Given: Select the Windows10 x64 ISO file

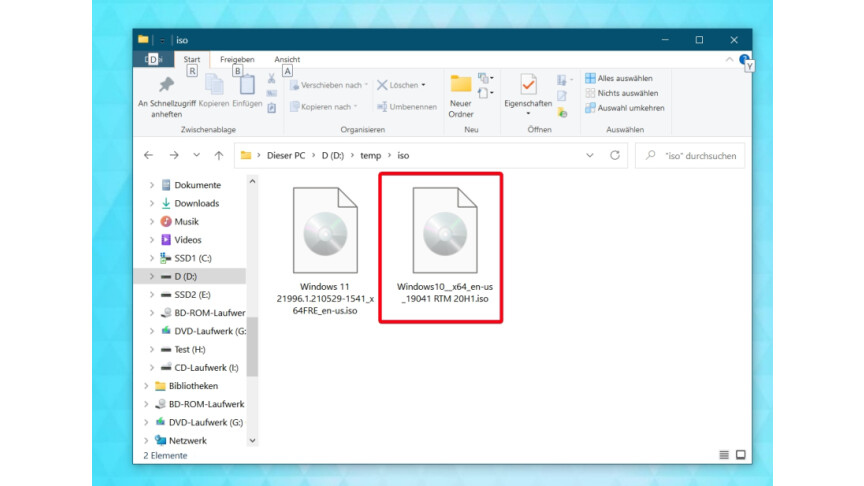Looking at the screenshot, I should pos(445,245).
